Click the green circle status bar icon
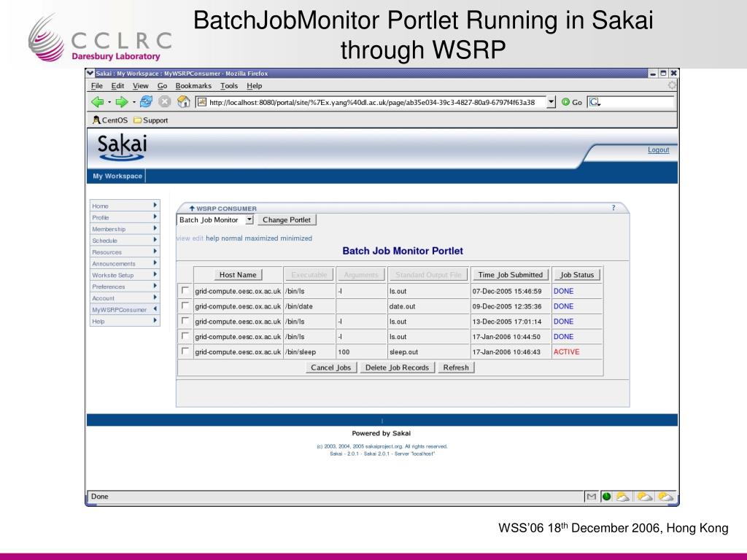This screenshot has width=747, height=560. coord(606,497)
